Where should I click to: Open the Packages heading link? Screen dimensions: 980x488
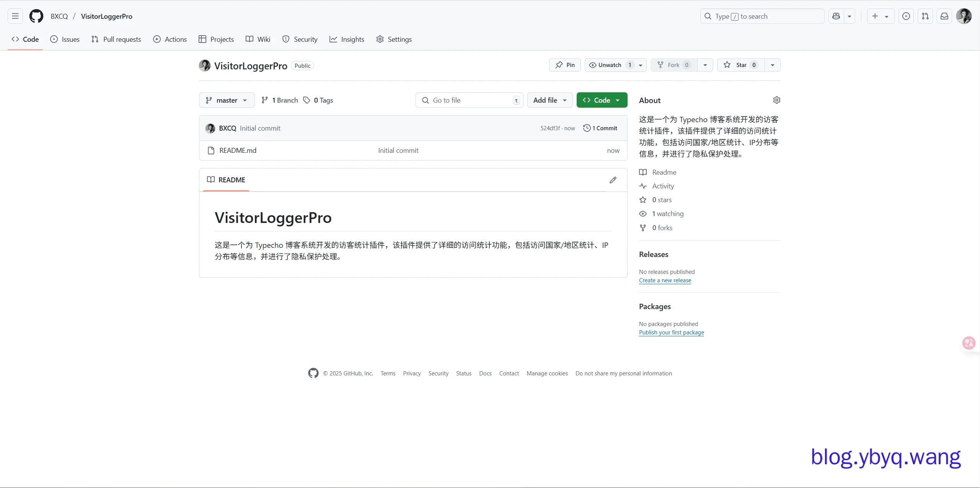(655, 306)
